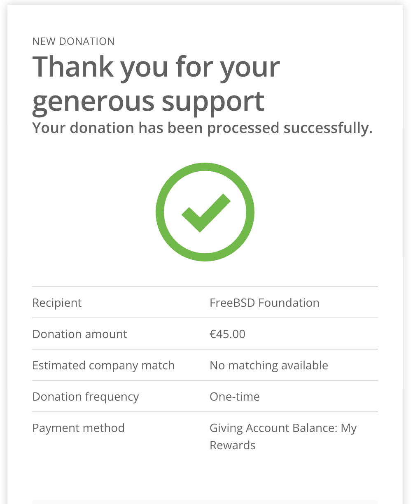Click the Donation frequency label

click(86, 397)
